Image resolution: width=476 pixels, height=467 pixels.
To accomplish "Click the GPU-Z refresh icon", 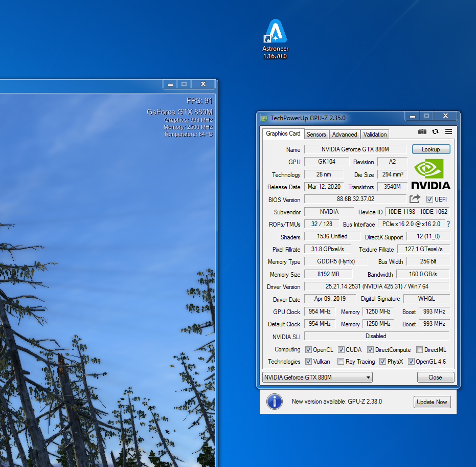I will coord(435,131).
